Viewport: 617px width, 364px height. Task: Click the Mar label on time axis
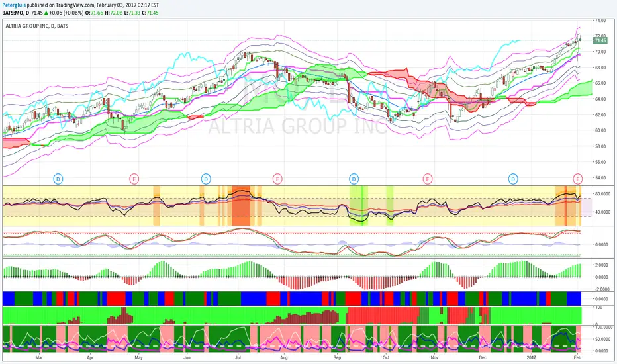tap(39, 357)
